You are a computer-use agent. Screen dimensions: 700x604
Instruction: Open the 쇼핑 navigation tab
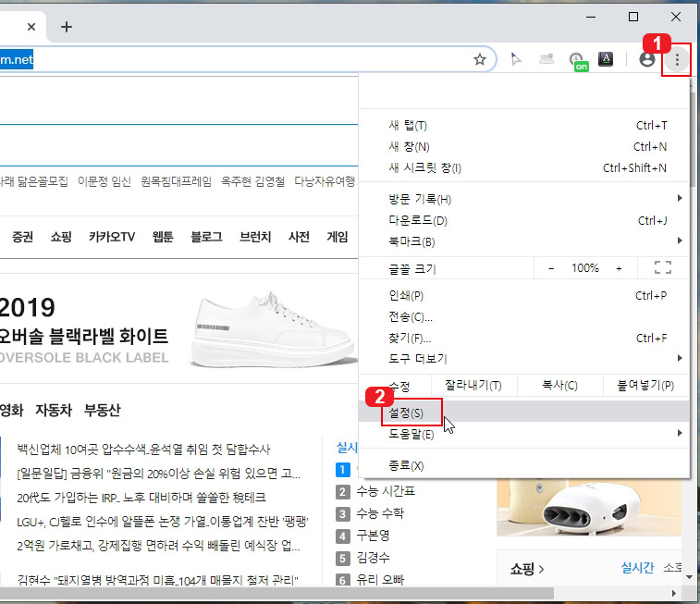pyautogui.click(x=61, y=237)
